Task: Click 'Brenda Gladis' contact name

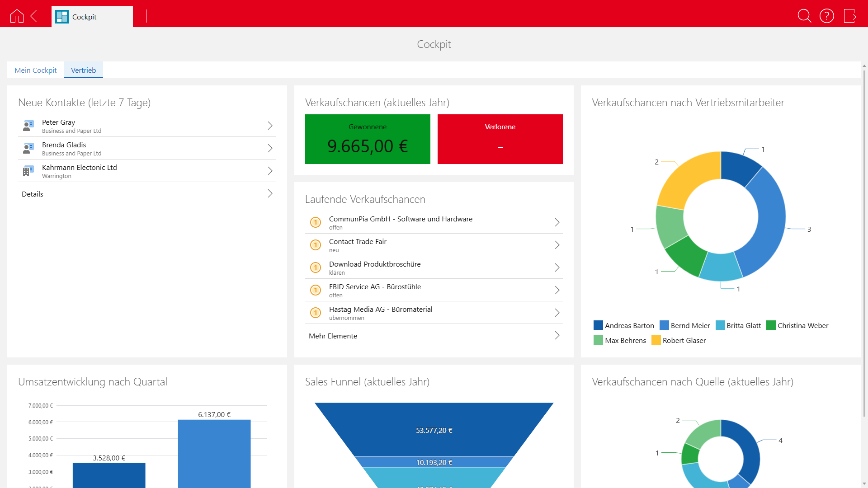Action: tap(64, 145)
